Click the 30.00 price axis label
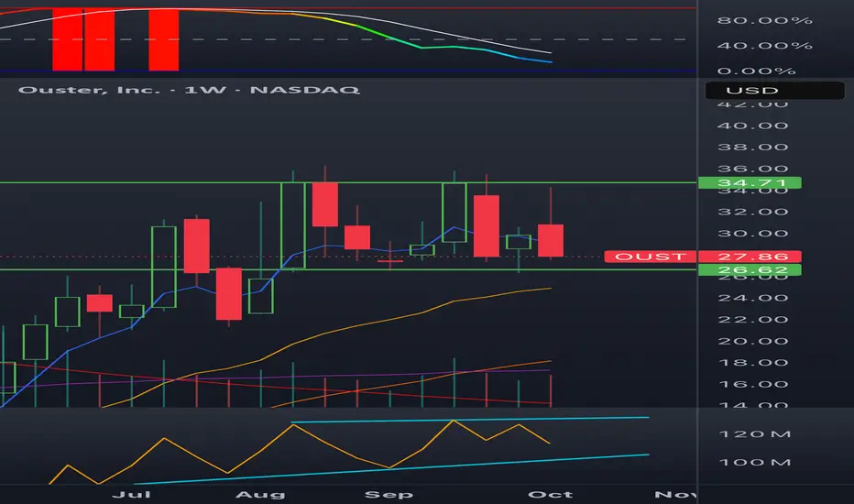854x504 pixels. [x=752, y=234]
